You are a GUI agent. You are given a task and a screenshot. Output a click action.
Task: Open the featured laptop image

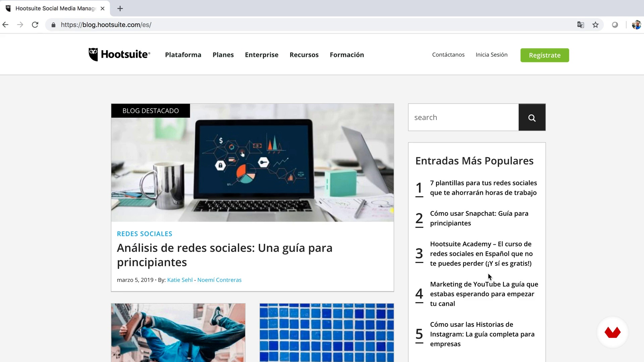253,163
